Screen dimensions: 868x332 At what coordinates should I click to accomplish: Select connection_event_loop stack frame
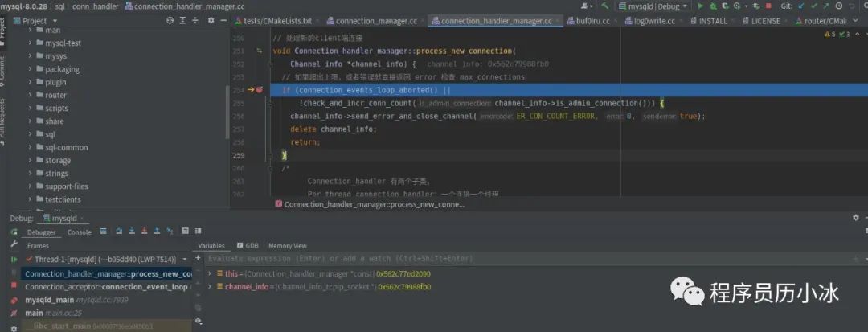point(104,286)
